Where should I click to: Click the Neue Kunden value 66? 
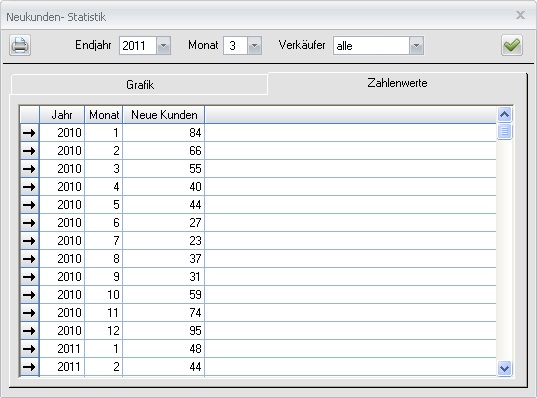(164, 151)
